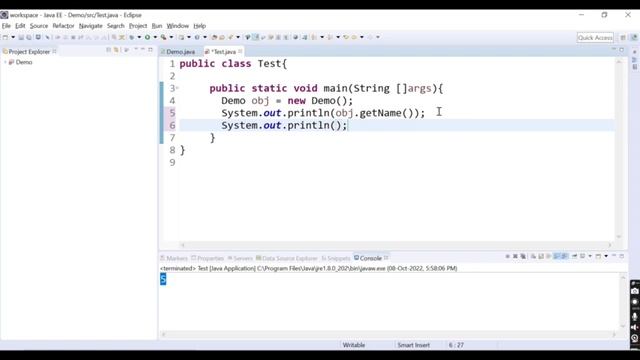
Task: Click the Writable status bar entry
Action: pyautogui.click(x=353, y=345)
